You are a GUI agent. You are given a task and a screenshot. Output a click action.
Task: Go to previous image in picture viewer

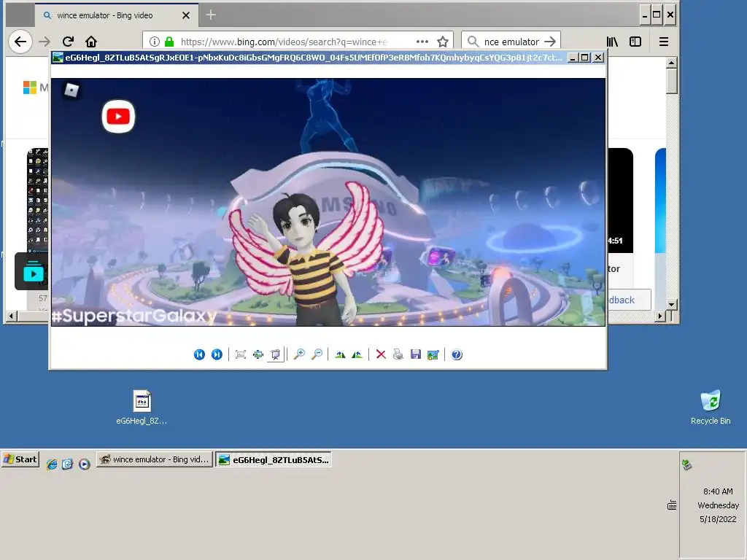[x=199, y=354]
